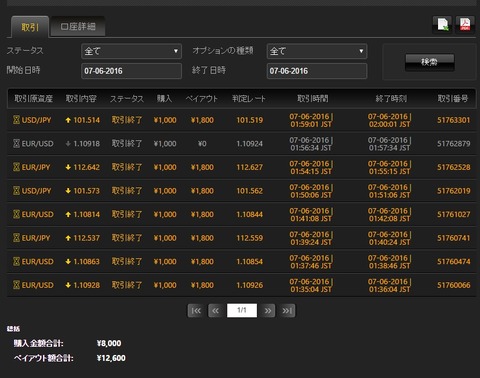Viewport: 480px width, 378px height.
Task: Go to the next results page
Action: (268, 311)
